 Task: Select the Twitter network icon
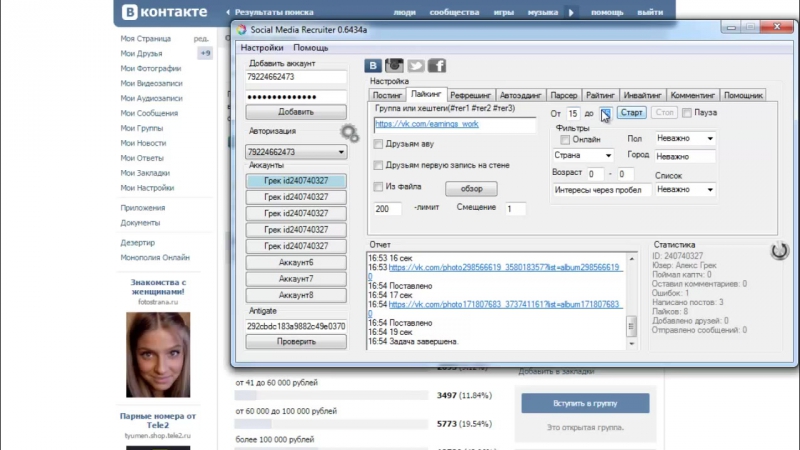415,65
